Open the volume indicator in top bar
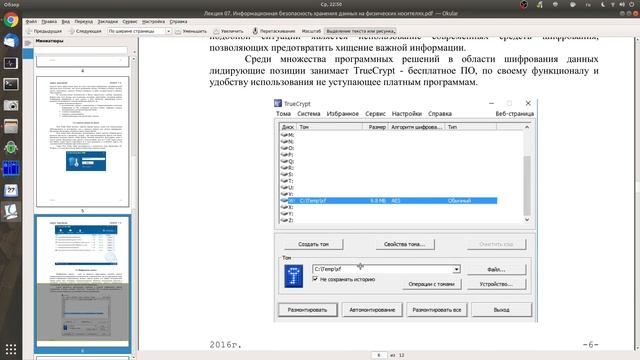Image resolution: width=640 pixels, height=360 pixels. (622, 4)
